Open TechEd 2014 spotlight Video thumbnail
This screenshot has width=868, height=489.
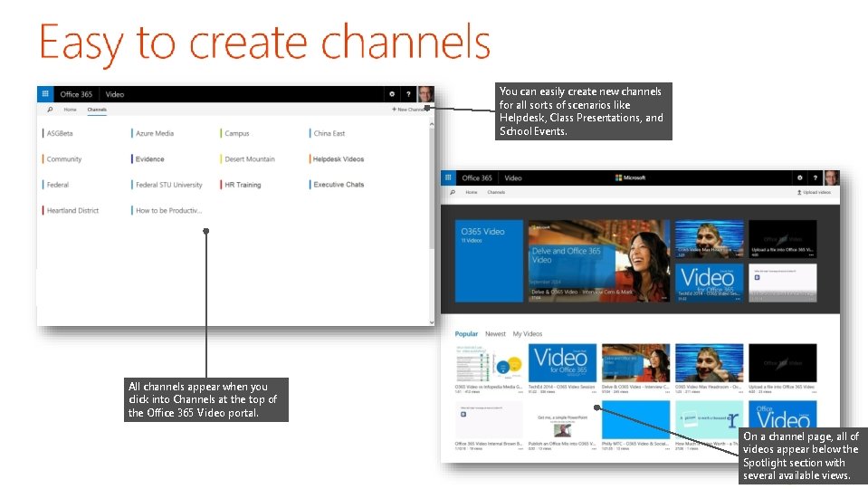pyautogui.click(x=709, y=283)
